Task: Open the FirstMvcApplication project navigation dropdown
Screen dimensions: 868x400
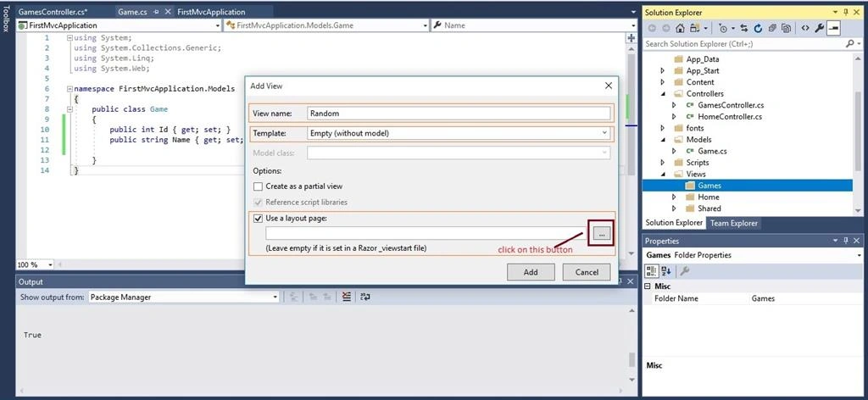Action: click(218, 25)
